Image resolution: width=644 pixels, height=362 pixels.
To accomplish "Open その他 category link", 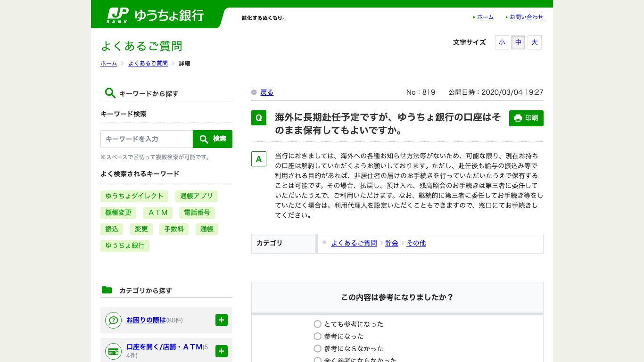I will 416,243.
